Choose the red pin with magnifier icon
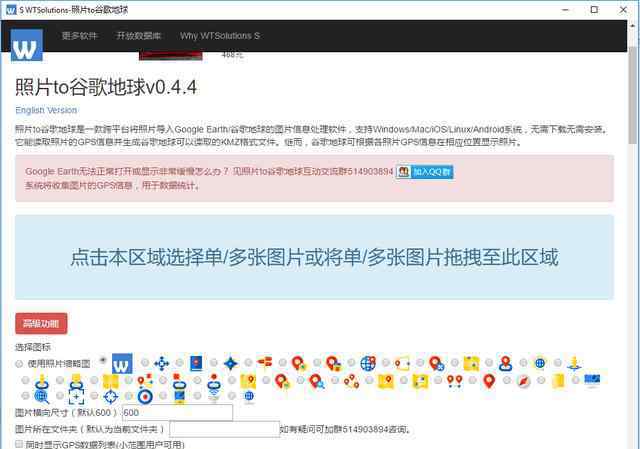The height and width of the screenshot is (449, 640). click(x=317, y=382)
